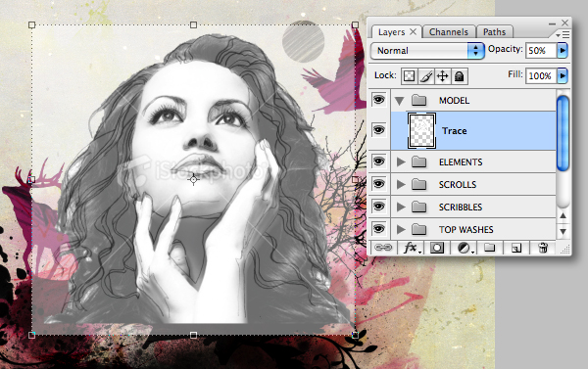Expand the SCRIBBLES group

401,207
